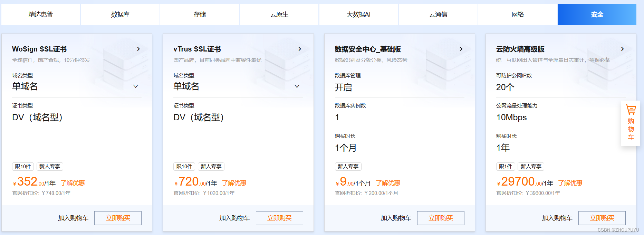
Task: Switch to 云原生 tab
Action: click(x=279, y=15)
